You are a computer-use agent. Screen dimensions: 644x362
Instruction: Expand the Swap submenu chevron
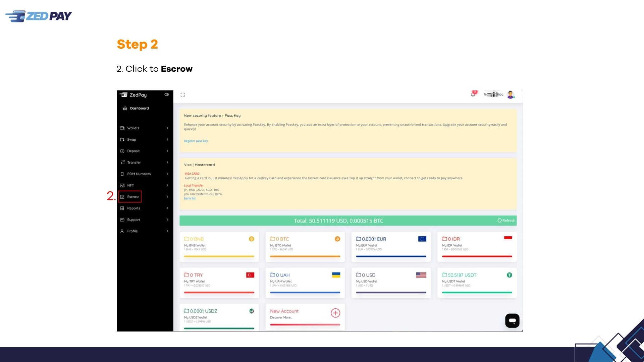(x=167, y=139)
